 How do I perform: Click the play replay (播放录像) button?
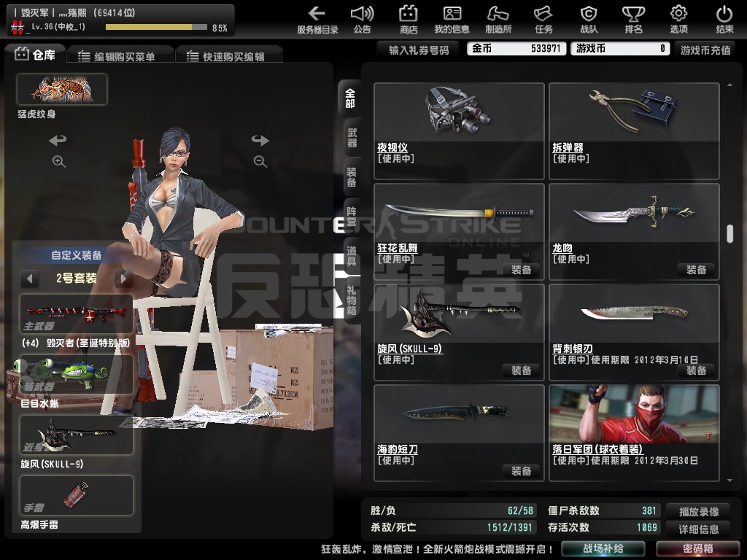pos(699,512)
